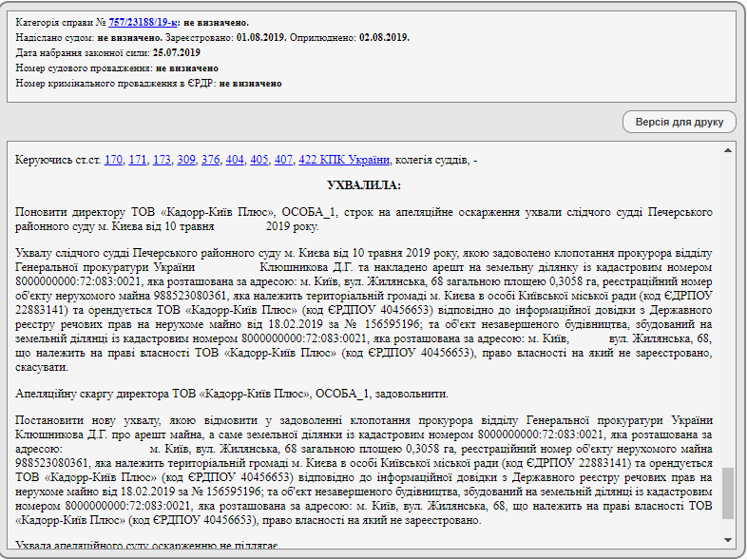This screenshot has width=747, height=560.
Task: Click the 'Дата набрання законної сили' line
Action: (108, 52)
